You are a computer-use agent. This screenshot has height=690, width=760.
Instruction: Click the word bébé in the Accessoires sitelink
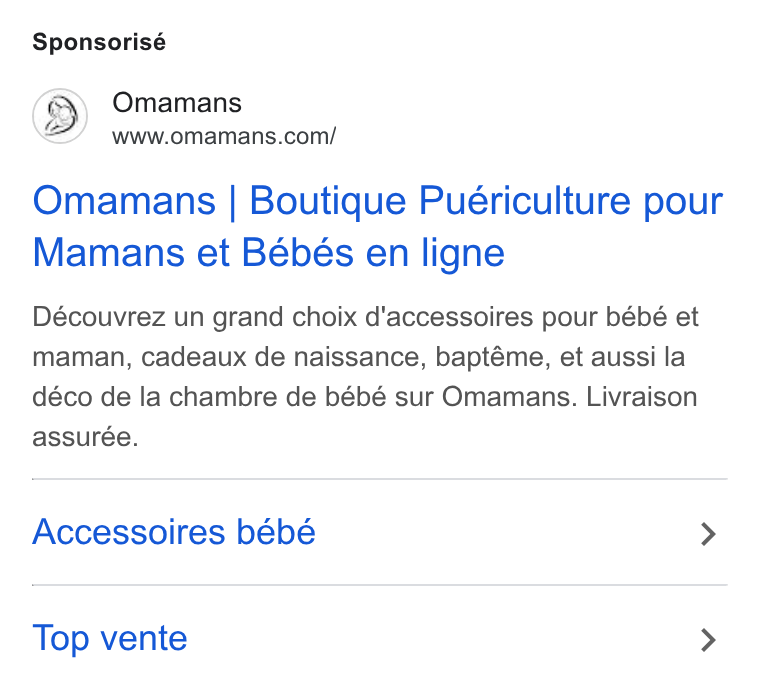[x=276, y=532]
